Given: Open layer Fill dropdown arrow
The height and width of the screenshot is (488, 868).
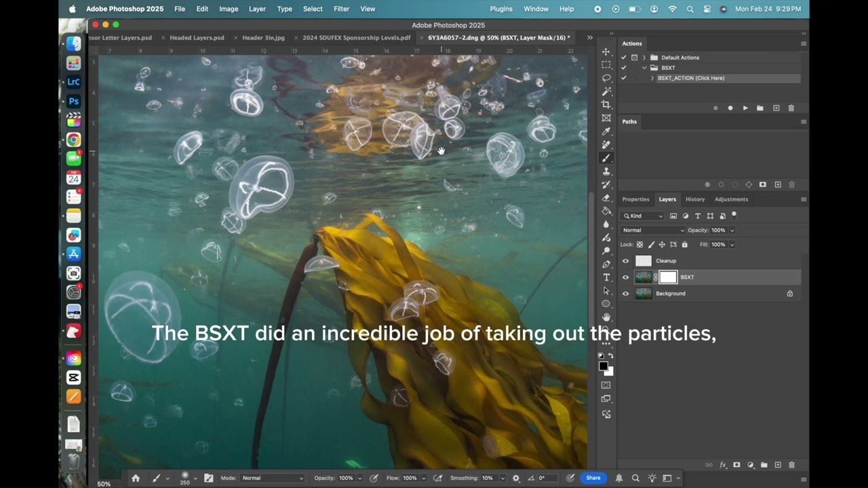Looking at the screenshot, I should click(x=732, y=245).
